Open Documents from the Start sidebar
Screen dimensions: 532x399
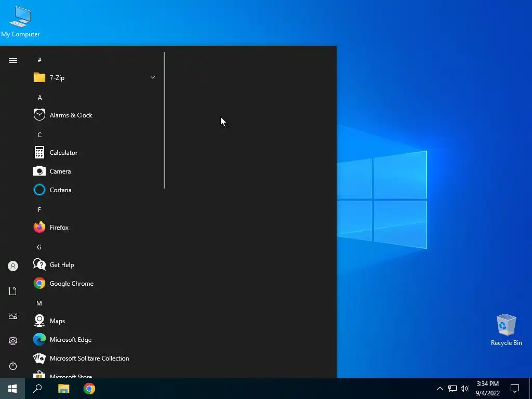[x=13, y=291]
